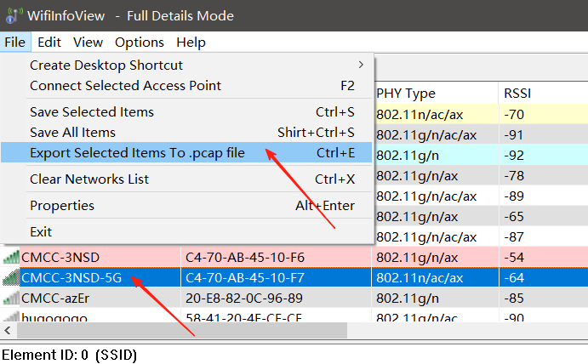Click RSSI value -92
The height and width of the screenshot is (364, 588).
point(514,155)
